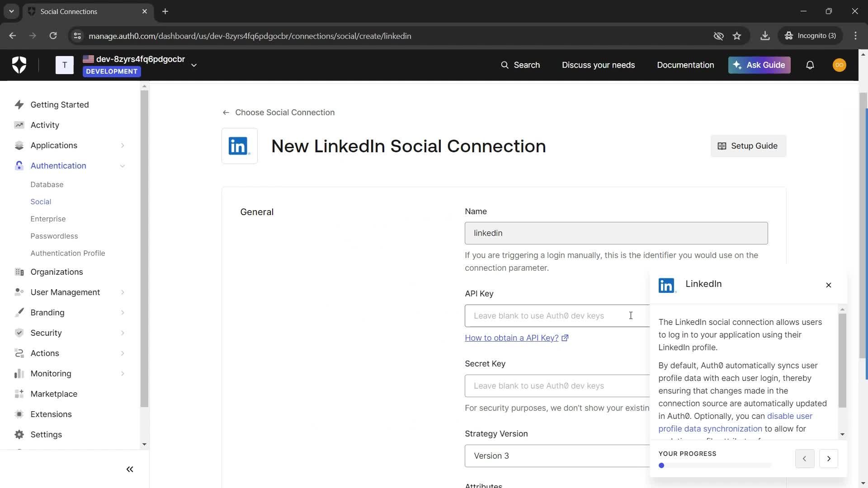Click the Security shield check icon

coord(19,333)
